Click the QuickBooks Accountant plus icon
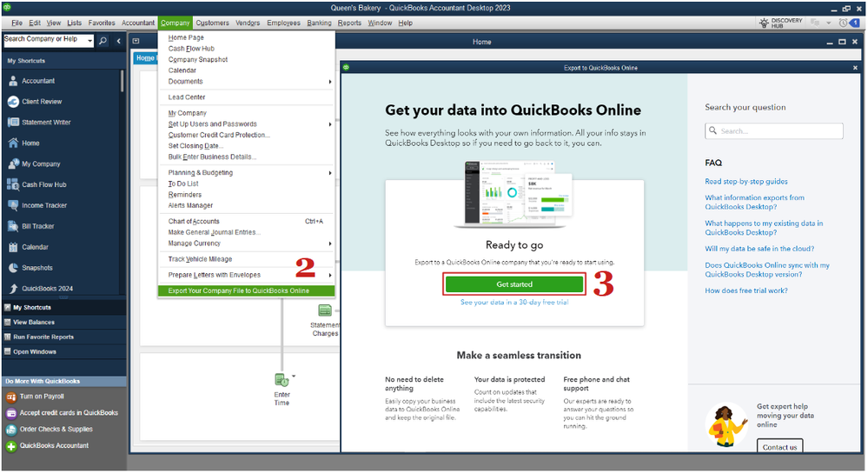The height and width of the screenshot is (474, 868). [x=11, y=446]
